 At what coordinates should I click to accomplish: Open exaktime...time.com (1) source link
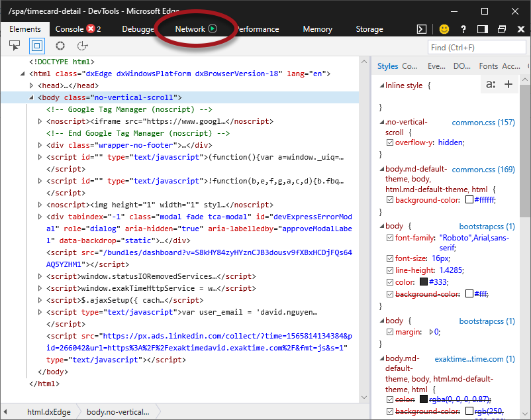[475, 359]
